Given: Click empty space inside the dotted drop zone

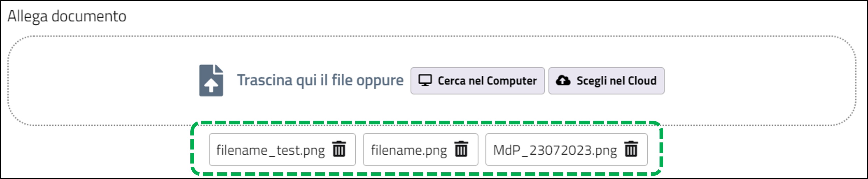Looking at the screenshot, I should point(101,81).
